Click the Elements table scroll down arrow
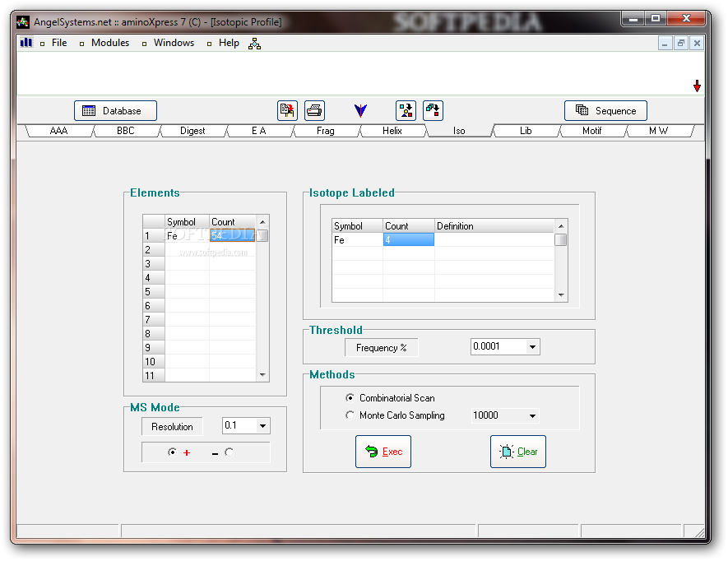 pos(262,375)
